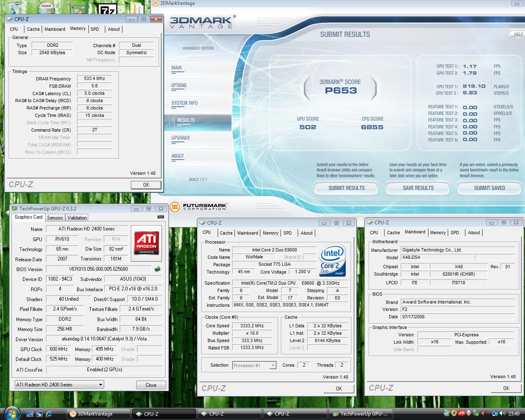
Task: Open Cache tab in CPU-Z processor window
Action: [226, 233]
